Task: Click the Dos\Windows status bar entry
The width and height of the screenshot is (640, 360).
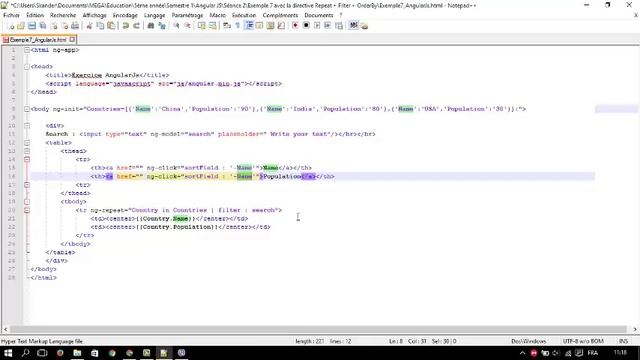Action: pyautogui.click(x=529, y=341)
